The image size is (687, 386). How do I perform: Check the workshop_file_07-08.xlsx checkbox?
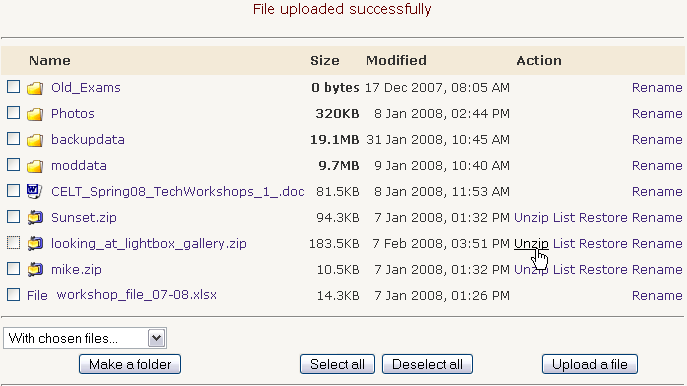(14, 294)
